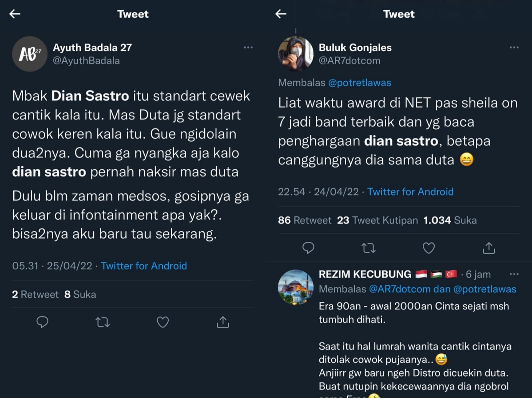Viewport: 532px width, 398px height.
Task: Open REZIM KECUBUNG profile avatar
Action: pyautogui.click(x=295, y=287)
